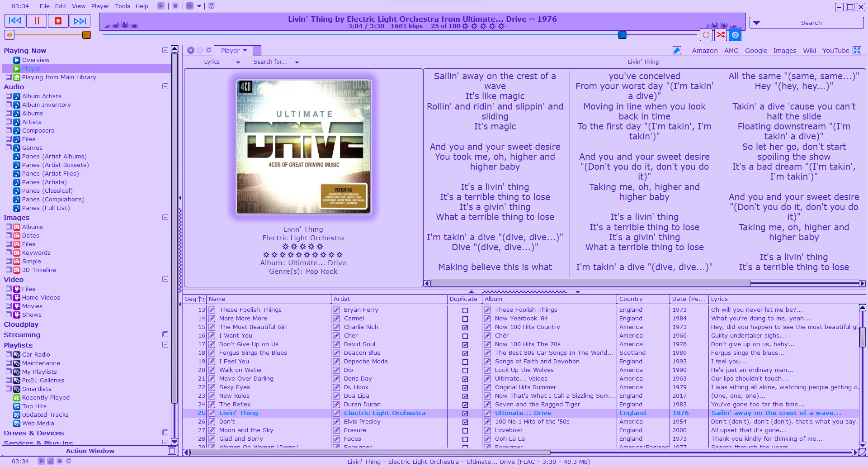Toggle Duplicate checkbox for Depeche Mode row
The image size is (868, 467).
pyautogui.click(x=465, y=362)
